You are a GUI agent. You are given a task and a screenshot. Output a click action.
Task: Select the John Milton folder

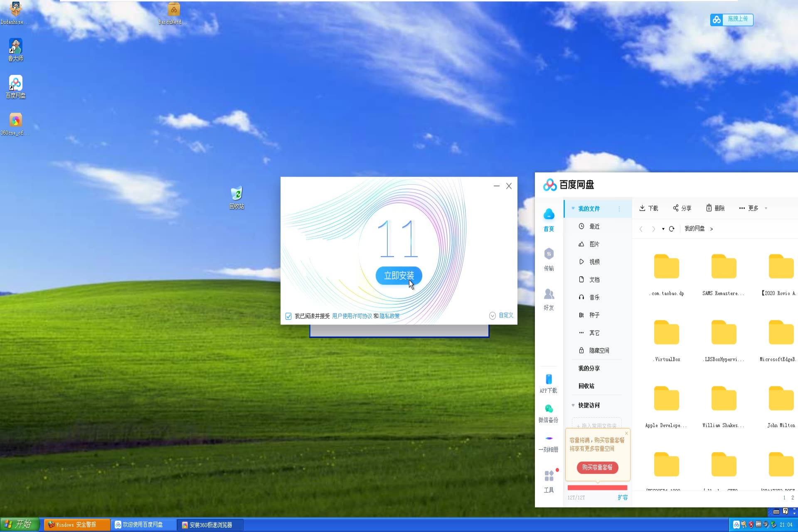coord(781,406)
